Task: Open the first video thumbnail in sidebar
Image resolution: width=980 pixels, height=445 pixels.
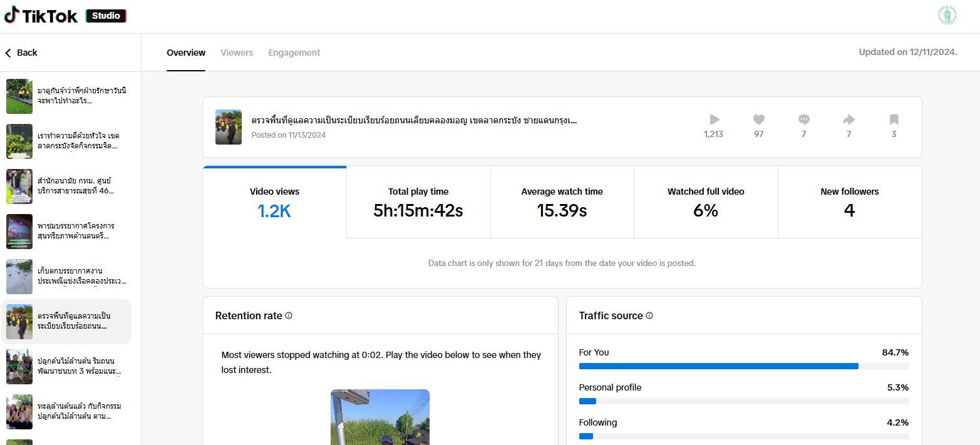Action: coord(19,96)
